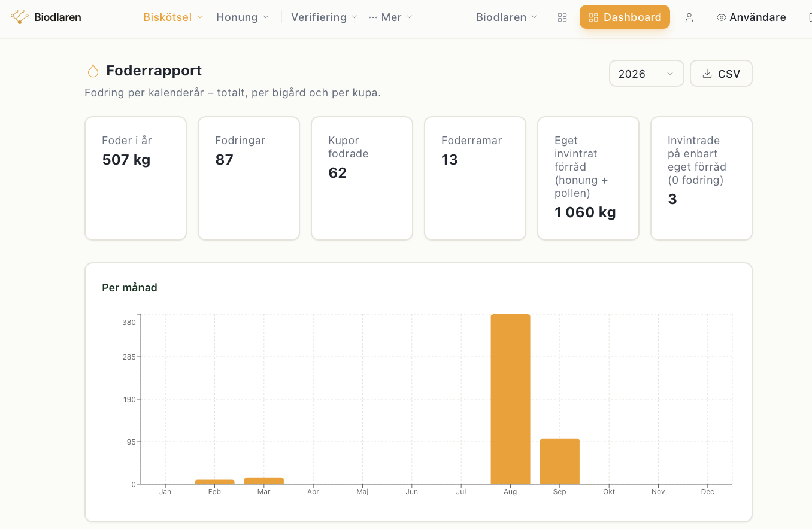Click the Jan axis label
This screenshot has width=812, height=529.
coord(165,492)
